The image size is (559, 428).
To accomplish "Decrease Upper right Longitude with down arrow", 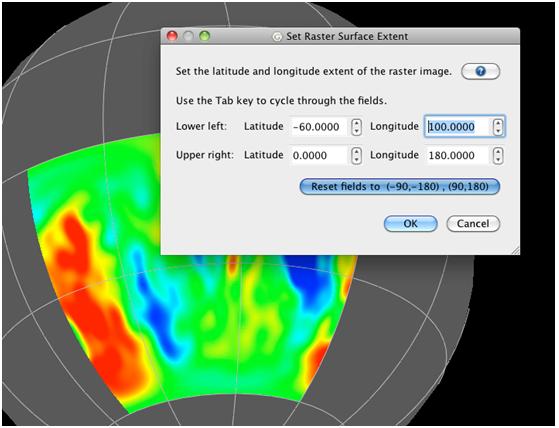I will click(x=498, y=160).
